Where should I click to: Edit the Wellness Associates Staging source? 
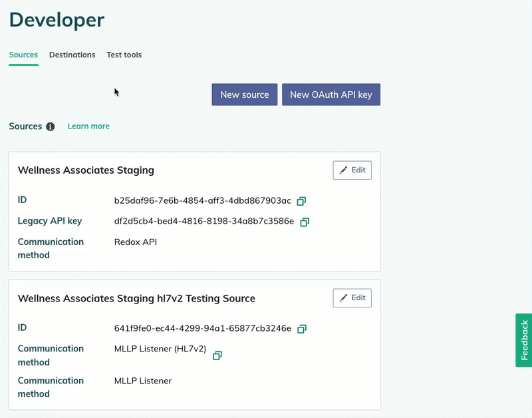[x=352, y=170]
